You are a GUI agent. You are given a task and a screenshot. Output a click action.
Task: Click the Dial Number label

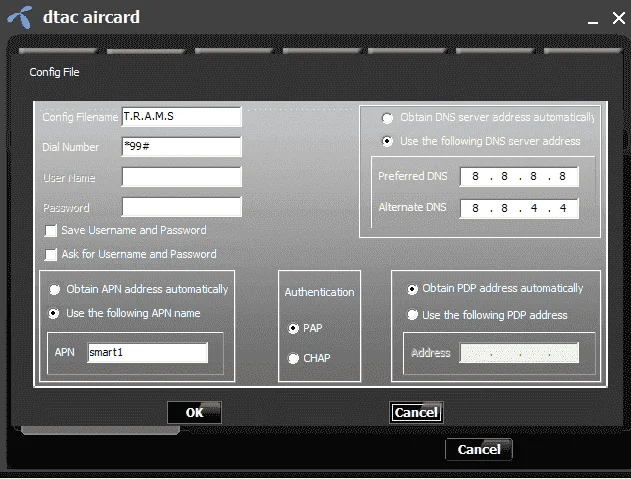point(70,147)
